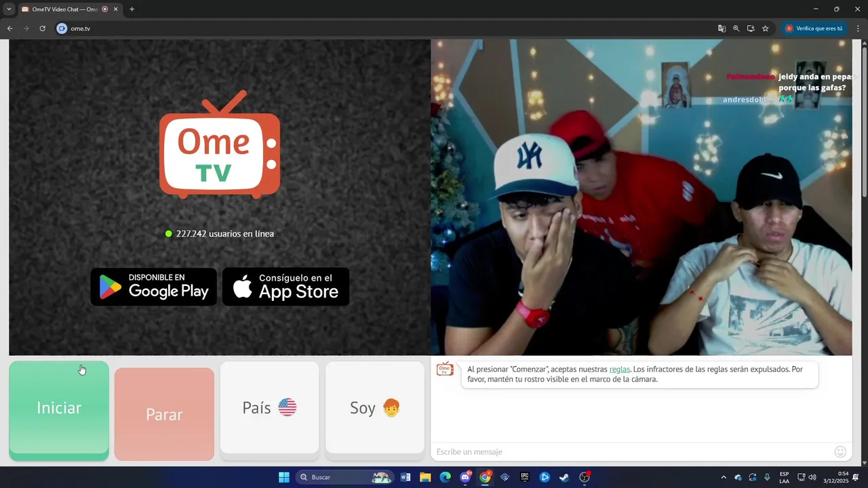This screenshot has width=868, height=488.
Task: Open File Explorer from the taskbar
Action: coord(425,477)
